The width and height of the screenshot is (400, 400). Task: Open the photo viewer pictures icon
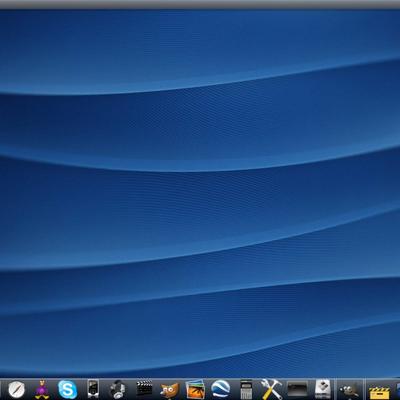[195, 389]
